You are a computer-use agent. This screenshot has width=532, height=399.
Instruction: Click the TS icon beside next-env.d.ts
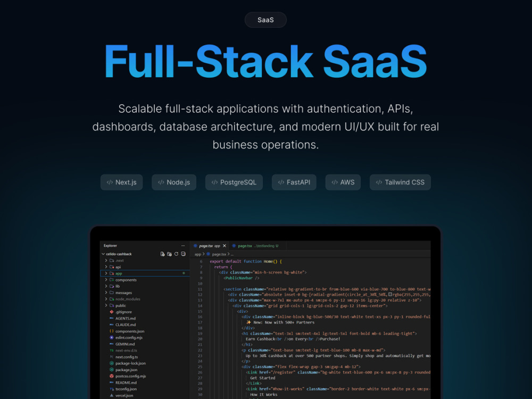click(112, 351)
